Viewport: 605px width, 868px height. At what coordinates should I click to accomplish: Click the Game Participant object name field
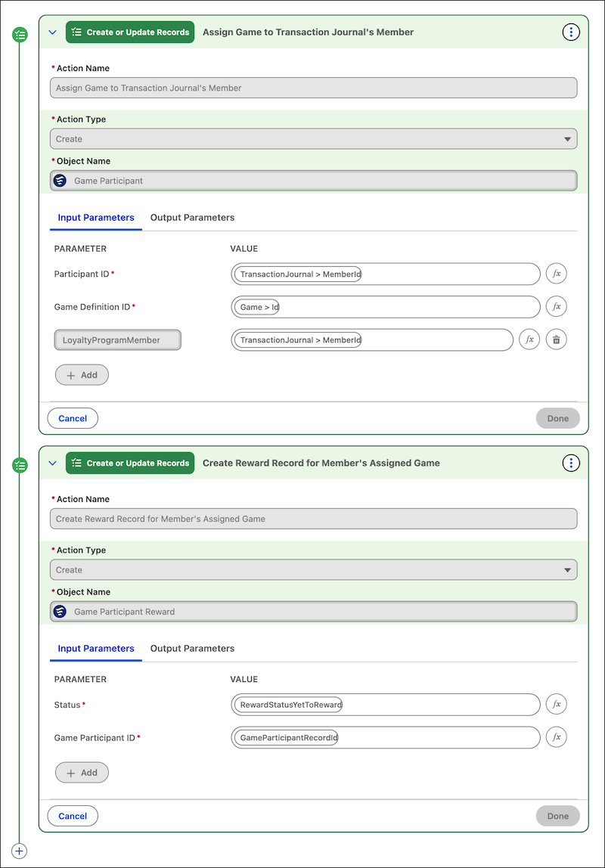tap(313, 181)
